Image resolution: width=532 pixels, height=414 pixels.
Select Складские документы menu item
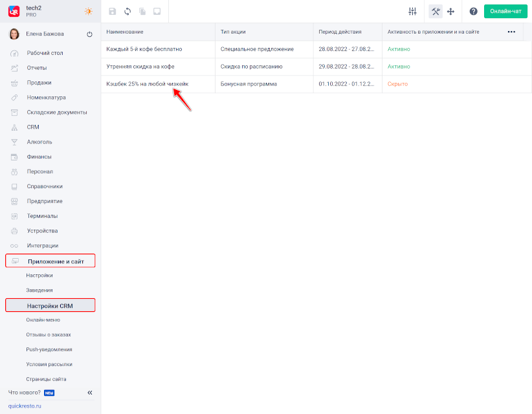57,112
